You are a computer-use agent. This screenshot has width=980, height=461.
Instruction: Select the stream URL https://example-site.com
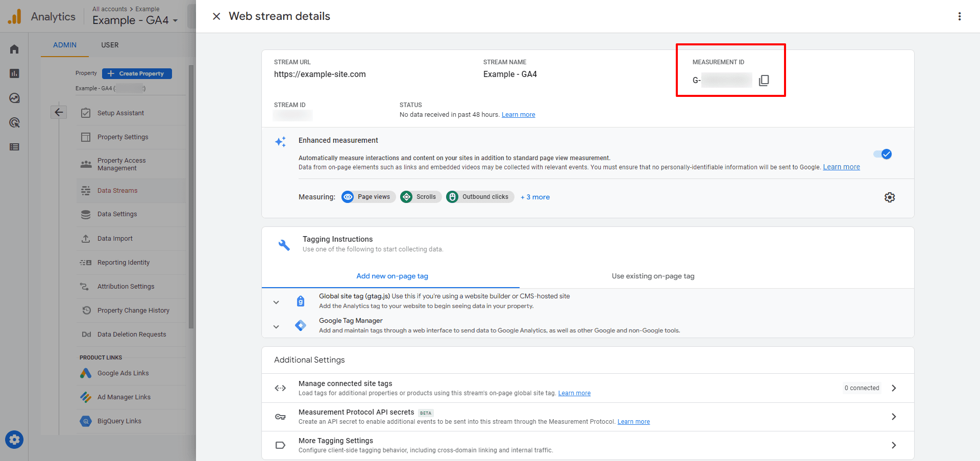click(320, 74)
